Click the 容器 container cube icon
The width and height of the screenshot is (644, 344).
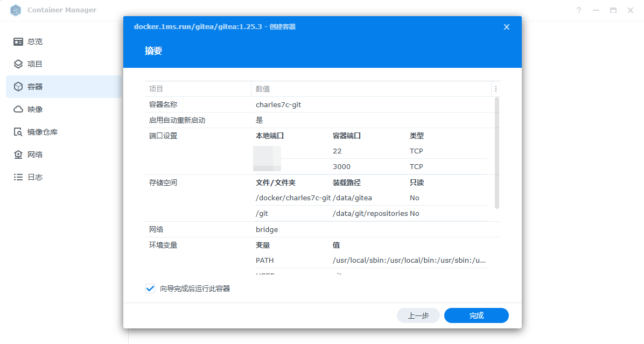coord(18,87)
